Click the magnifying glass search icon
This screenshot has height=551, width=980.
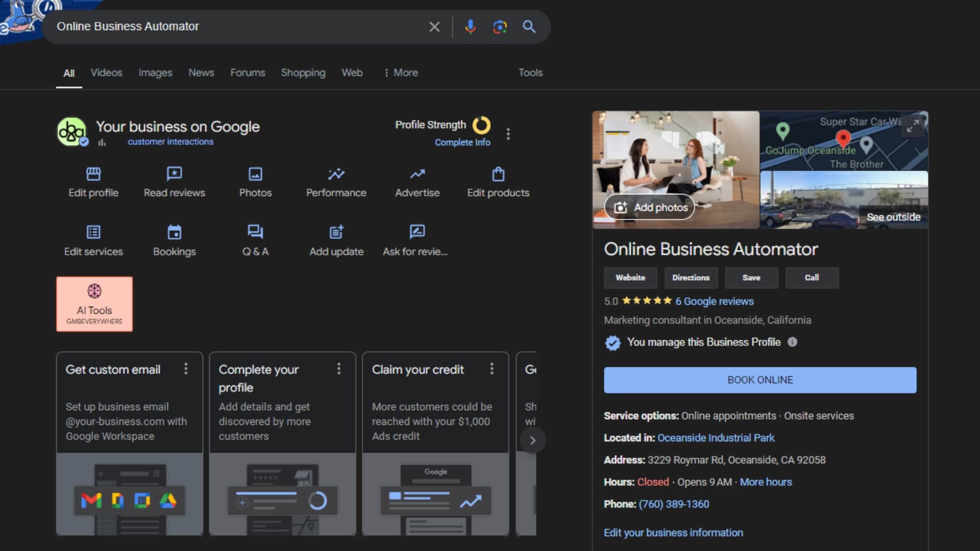coord(529,27)
